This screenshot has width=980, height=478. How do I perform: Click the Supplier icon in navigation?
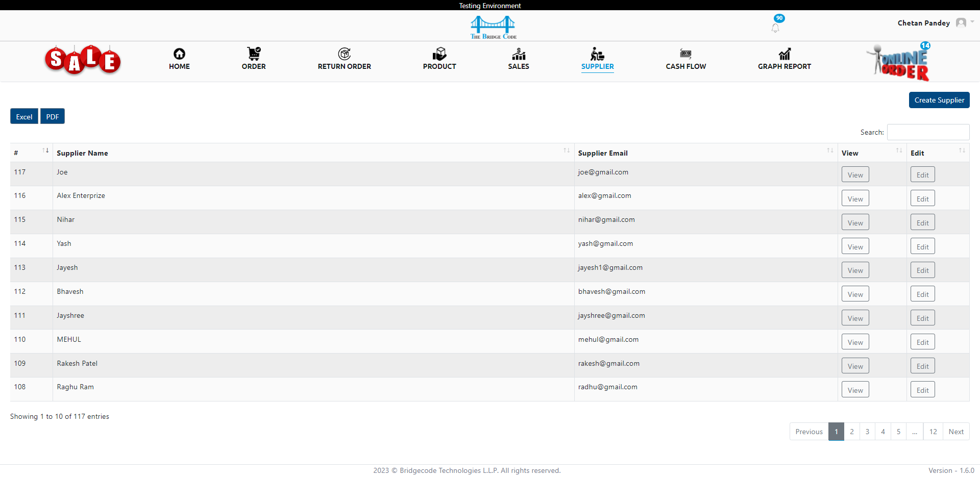click(598, 54)
